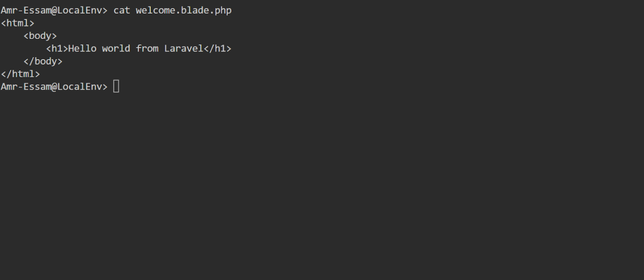This screenshot has height=280, width=644.
Task: Click "Amr-Essam" in the top prompt line
Action: click(x=26, y=11)
